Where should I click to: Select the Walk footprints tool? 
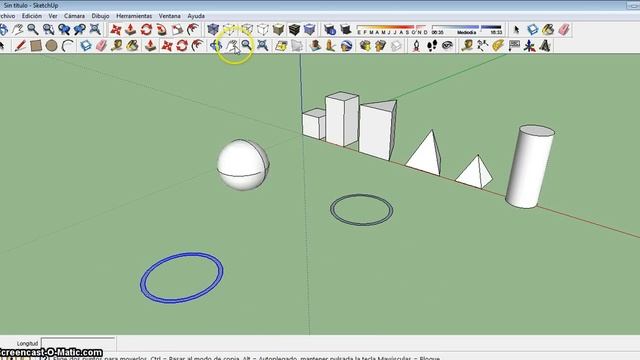tap(432, 46)
